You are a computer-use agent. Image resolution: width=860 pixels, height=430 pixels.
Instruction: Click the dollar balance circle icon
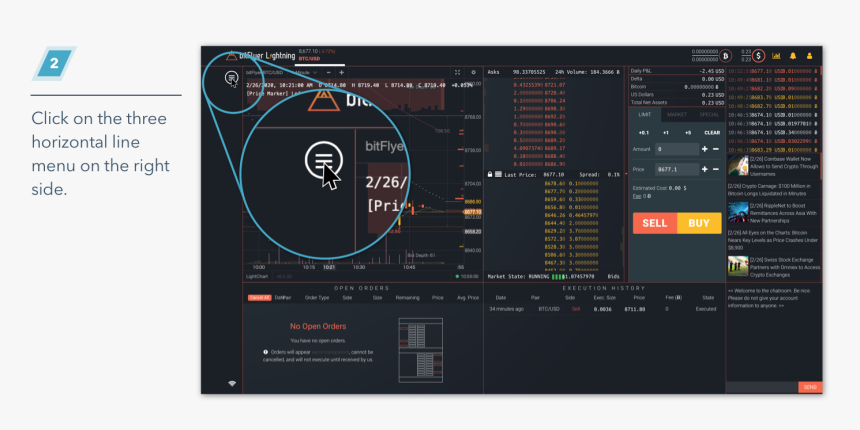point(759,56)
